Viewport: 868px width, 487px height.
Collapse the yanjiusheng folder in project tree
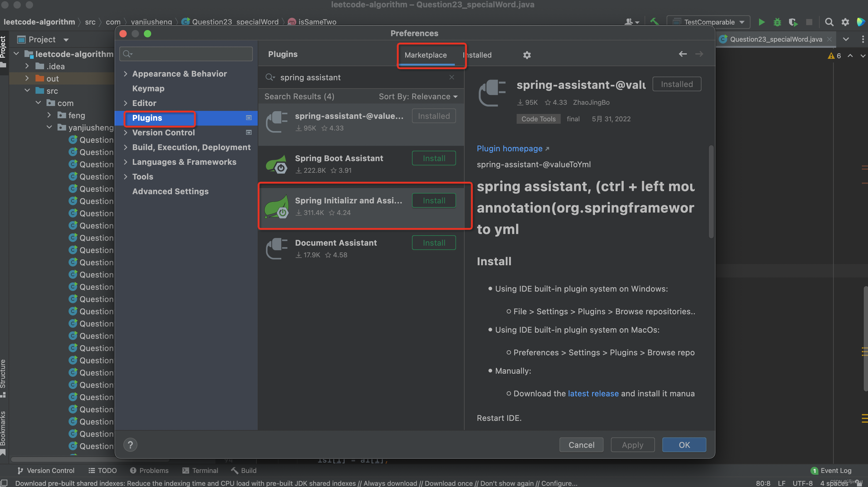coord(50,127)
